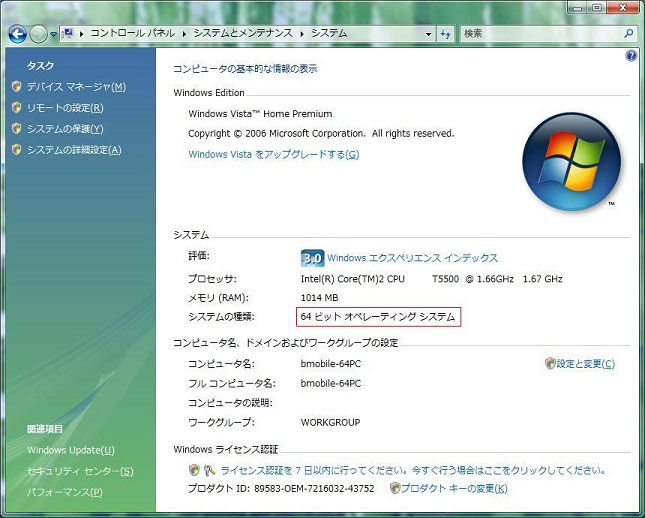Click Windows Vista をアップグレードする link
The height and width of the screenshot is (518, 645).
click(274, 154)
